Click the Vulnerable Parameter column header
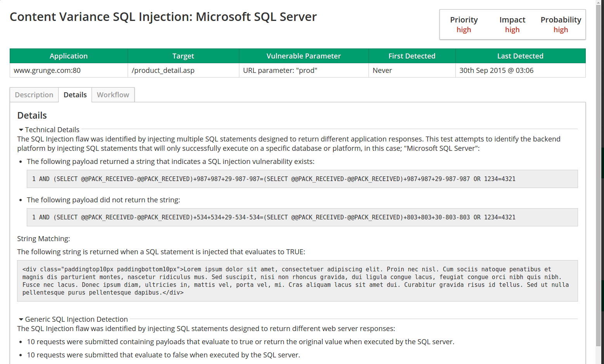The width and height of the screenshot is (604, 364). pos(303,56)
